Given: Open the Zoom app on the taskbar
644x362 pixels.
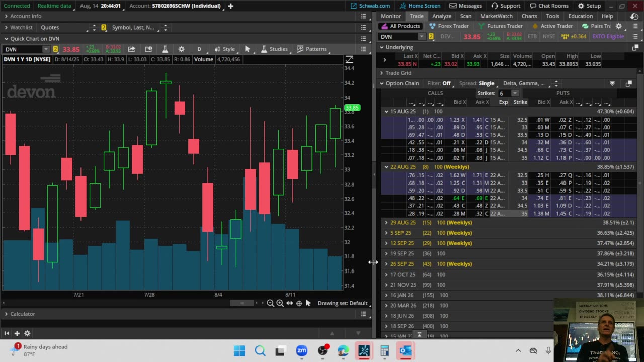Looking at the screenshot, I should (x=301, y=351).
